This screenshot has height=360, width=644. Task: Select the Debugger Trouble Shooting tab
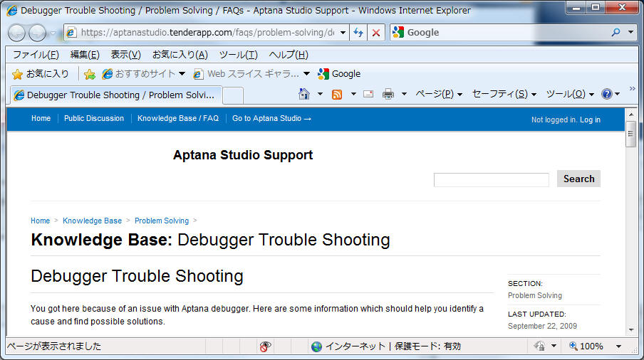[115, 95]
